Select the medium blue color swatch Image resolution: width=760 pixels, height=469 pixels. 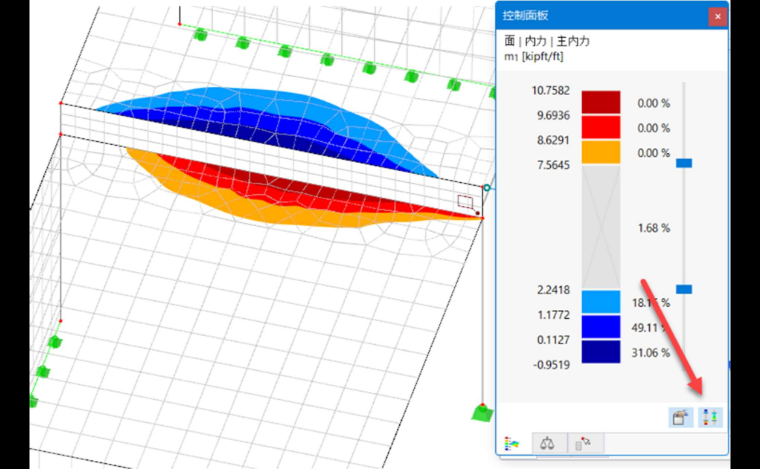pyautogui.click(x=601, y=327)
